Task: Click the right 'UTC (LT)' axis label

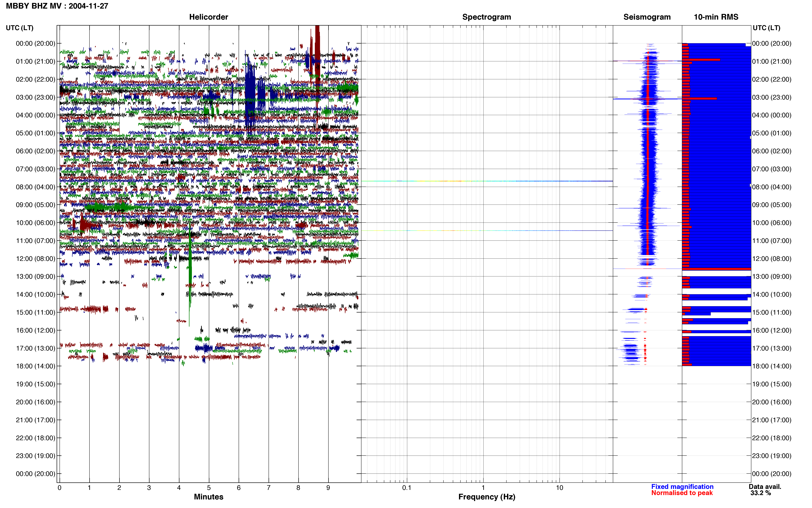Action: (x=766, y=28)
